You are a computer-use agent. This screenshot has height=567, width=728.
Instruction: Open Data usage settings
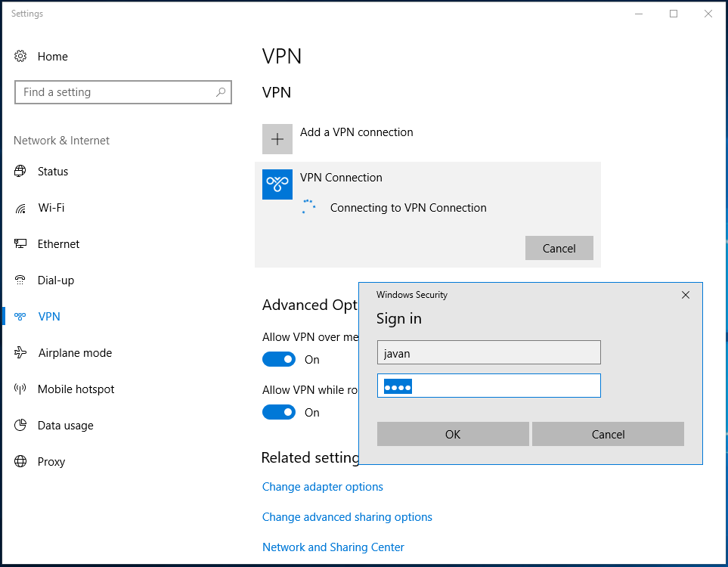[x=20, y=425]
